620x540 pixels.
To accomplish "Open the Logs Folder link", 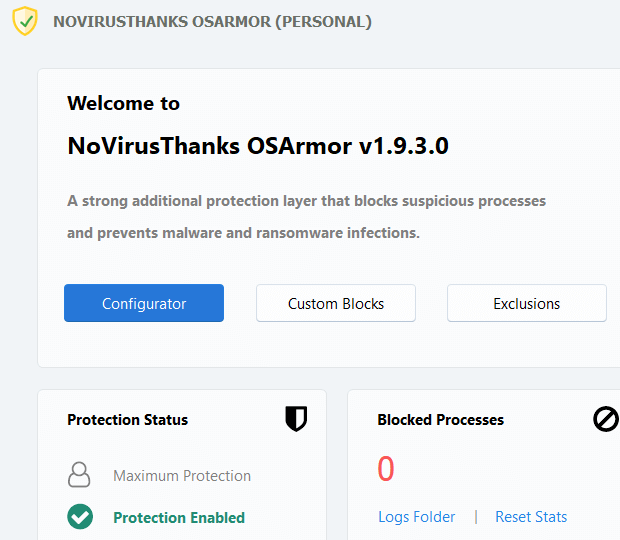I will [417, 517].
